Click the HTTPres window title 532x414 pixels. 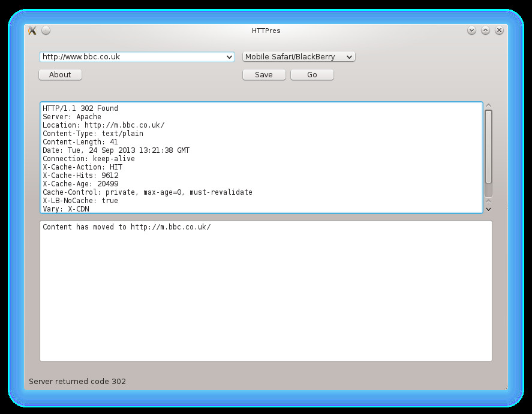pos(266,31)
